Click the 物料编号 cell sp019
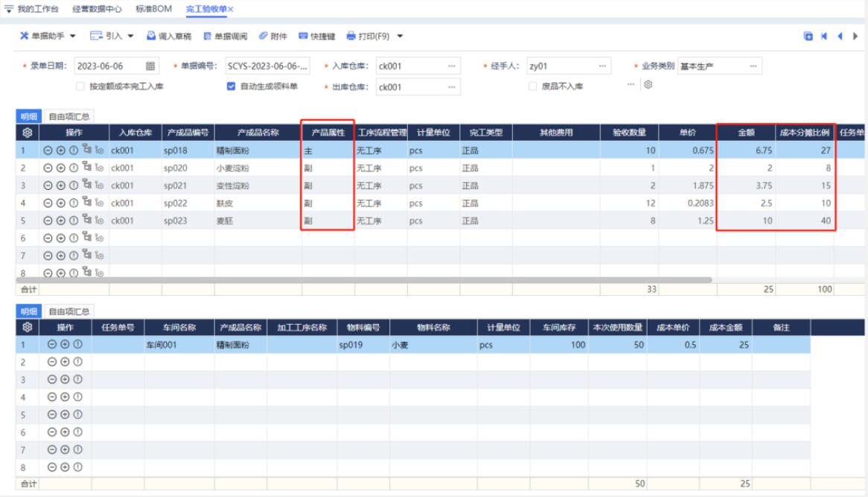The image size is (868, 497). point(363,345)
